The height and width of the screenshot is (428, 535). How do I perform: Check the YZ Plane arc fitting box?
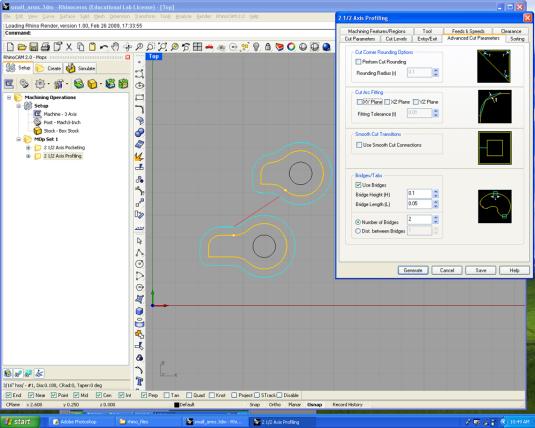coord(416,102)
